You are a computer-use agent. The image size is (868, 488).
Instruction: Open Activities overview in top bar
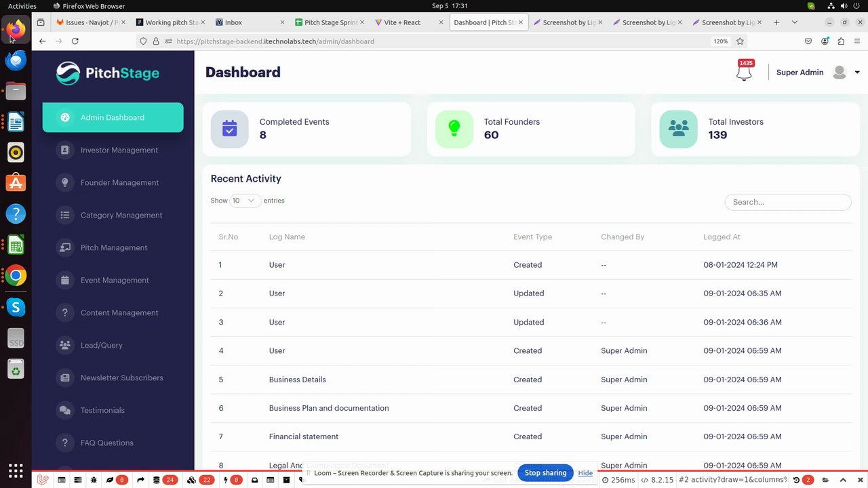pyautogui.click(x=22, y=6)
